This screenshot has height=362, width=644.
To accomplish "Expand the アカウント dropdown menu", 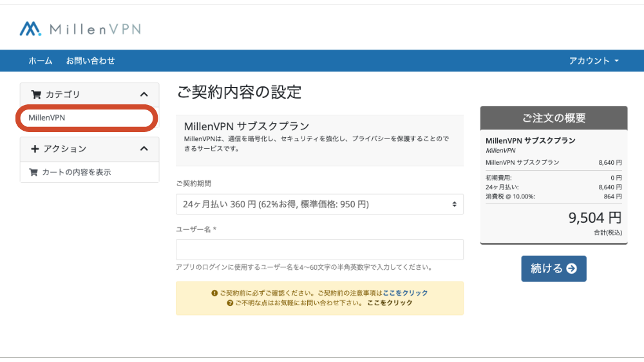I will click(x=594, y=61).
